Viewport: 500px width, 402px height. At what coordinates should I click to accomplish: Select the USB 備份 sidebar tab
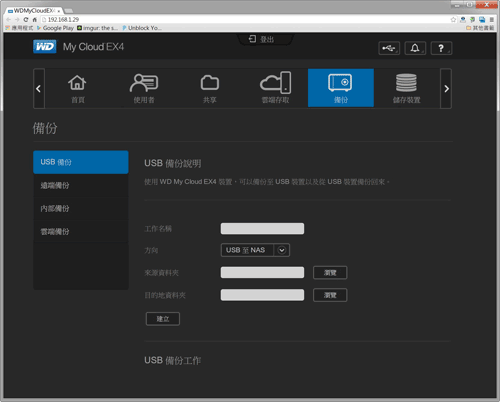[x=81, y=162]
